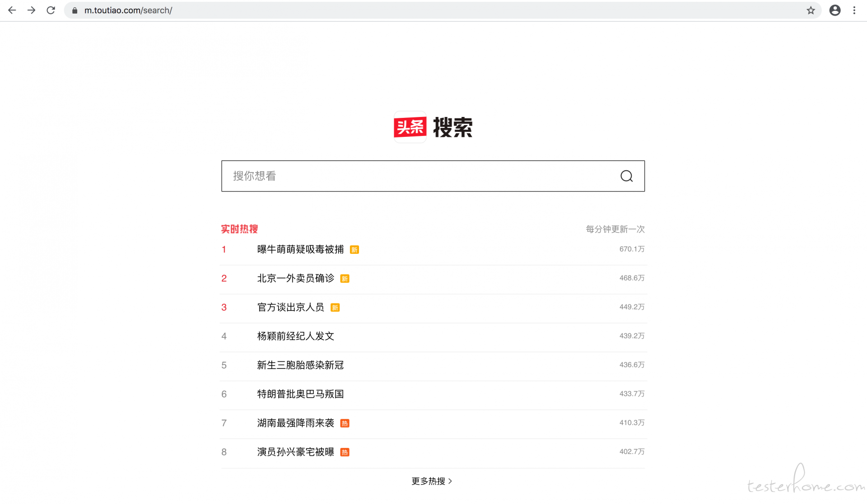Bookmark this page with star icon

click(x=811, y=10)
